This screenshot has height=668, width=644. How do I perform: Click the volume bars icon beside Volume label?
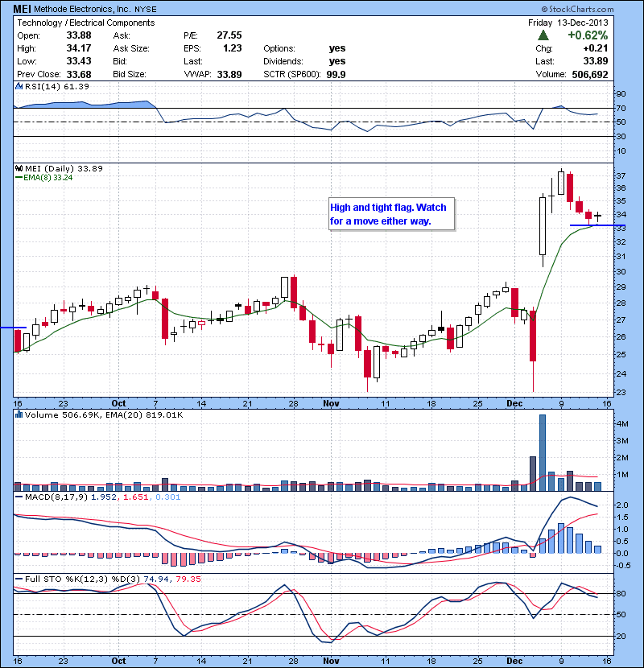19,414
